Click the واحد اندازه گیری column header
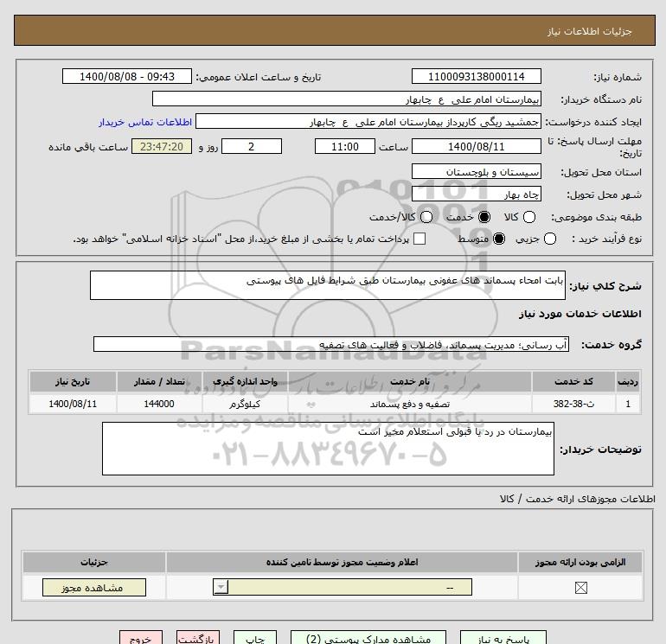This screenshot has height=644, width=666. pyautogui.click(x=245, y=381)
